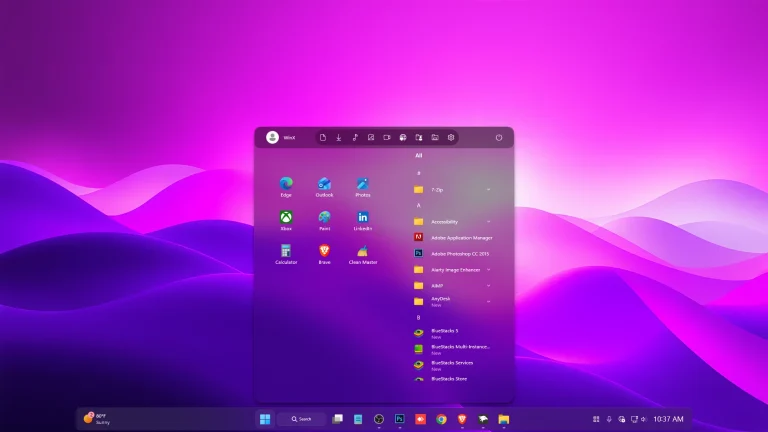Open Settings gear in Start menu
768x432 pixels.
[451, 138]
